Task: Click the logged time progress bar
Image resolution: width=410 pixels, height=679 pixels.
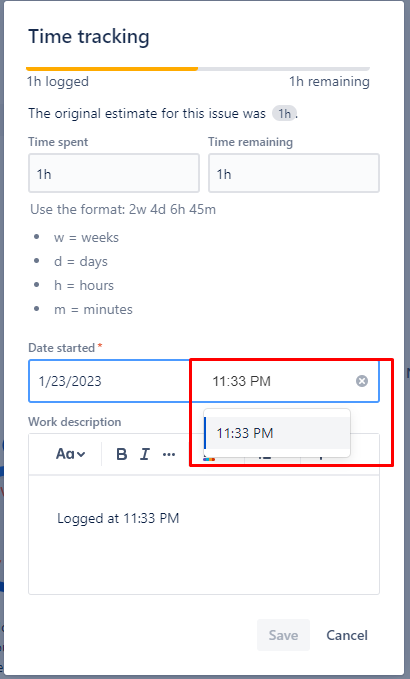Action: [x=198, y=68]
